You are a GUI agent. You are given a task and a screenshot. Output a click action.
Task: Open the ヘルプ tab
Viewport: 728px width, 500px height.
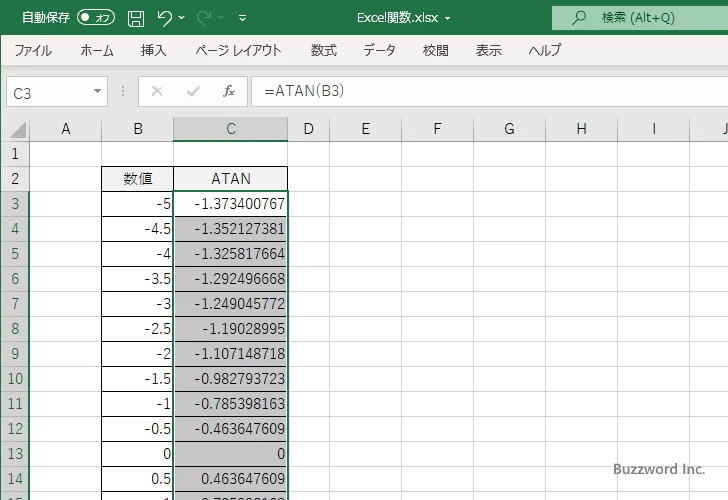[545, 50]
